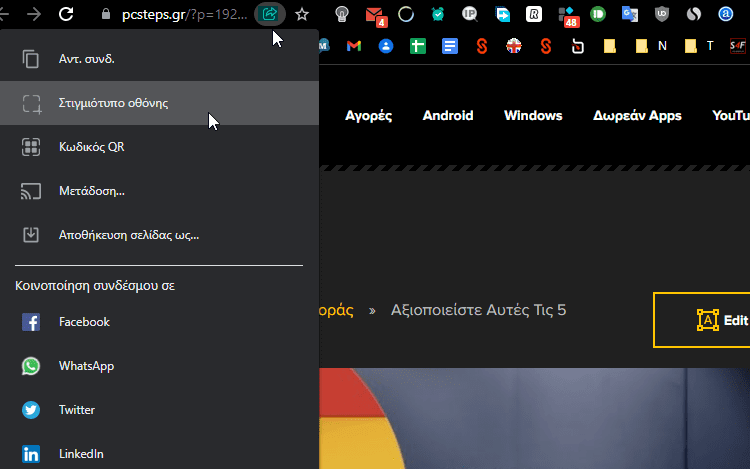This screenshot has height=469, width=750.
Task: Click 'Αξιοποιείστε Αυτές Τις 5' breadcrumb text
Action: (x=478, y=310)
